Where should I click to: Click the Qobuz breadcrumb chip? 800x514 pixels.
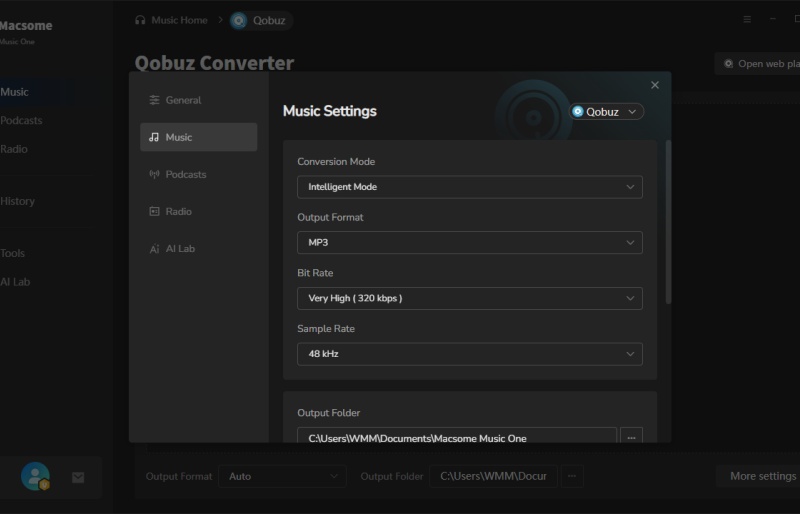click(x=261, y=20)
